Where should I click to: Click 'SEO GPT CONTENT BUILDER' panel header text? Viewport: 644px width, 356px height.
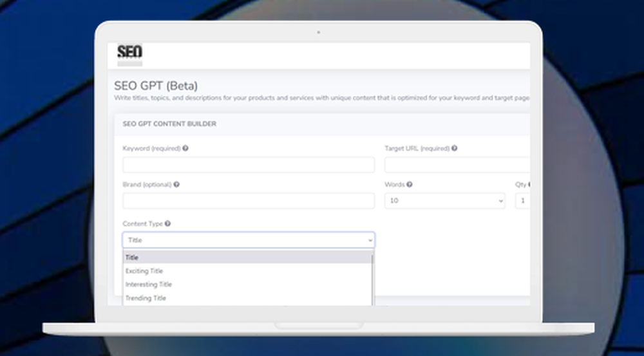(x=169, y=124)
